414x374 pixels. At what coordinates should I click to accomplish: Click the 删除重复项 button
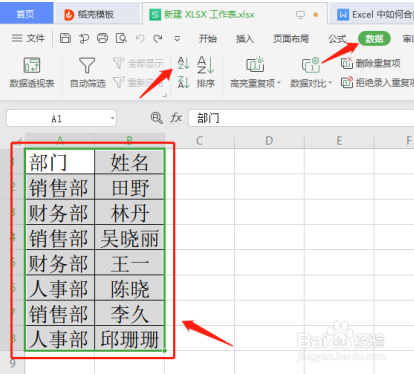[371, 63]
